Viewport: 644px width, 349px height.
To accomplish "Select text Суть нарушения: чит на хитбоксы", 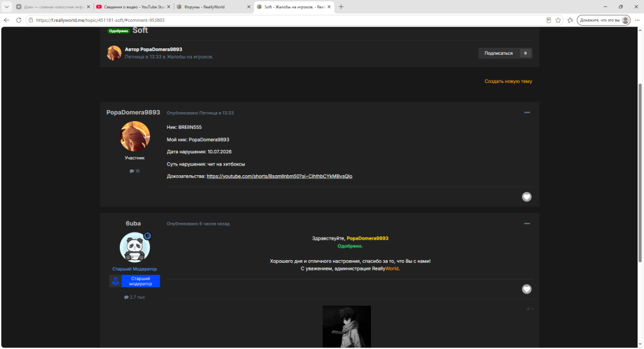I will coord(206,164).
